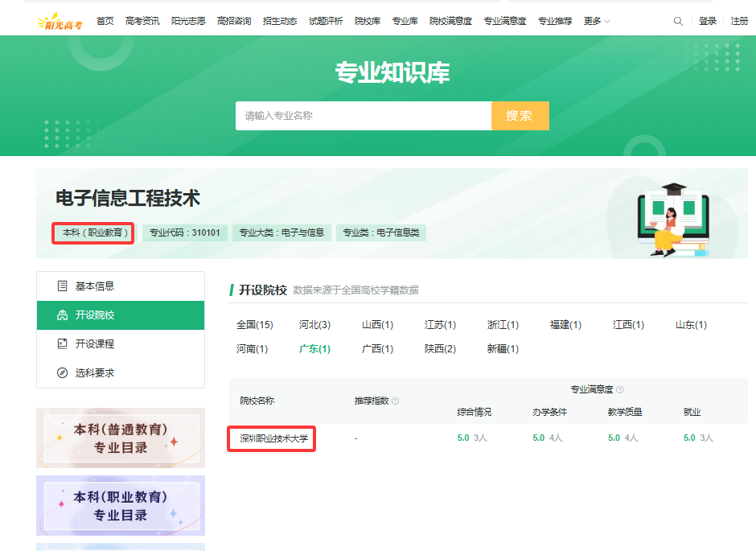Click help icon beside 专业满意度 header
Screen dimensions: 756x551
pyautogui.click(x=620, y=389)
